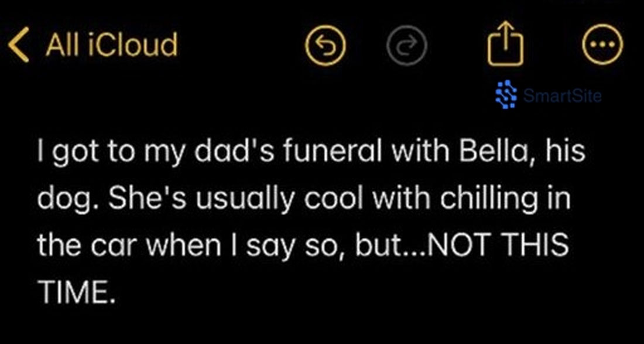Tap the back chevron arrow
644x344 pixels.
pos(19,46)
